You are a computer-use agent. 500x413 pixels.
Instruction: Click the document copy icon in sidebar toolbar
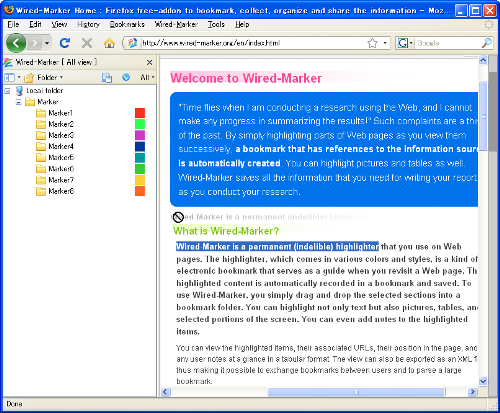point(107,77)
